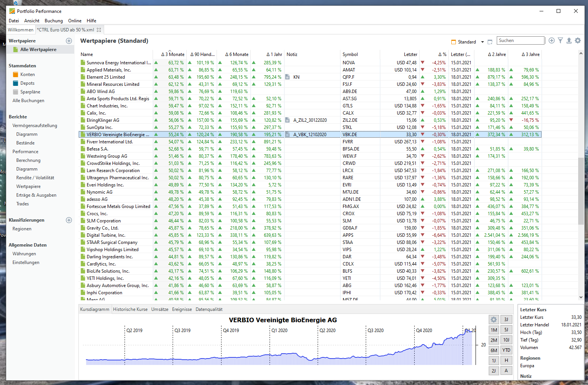
Task: Open the Online menu
Action: click(75, 21)
